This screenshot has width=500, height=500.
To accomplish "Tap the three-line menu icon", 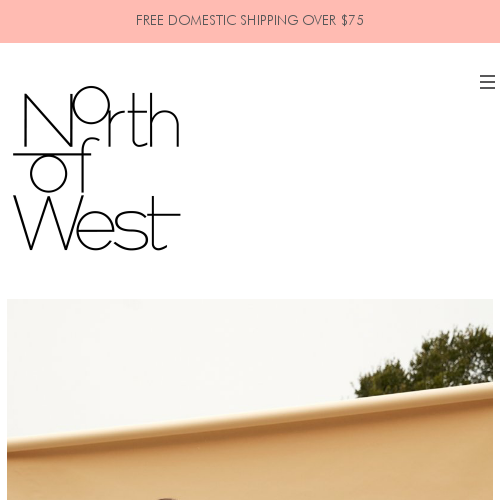I will point(487,82).
